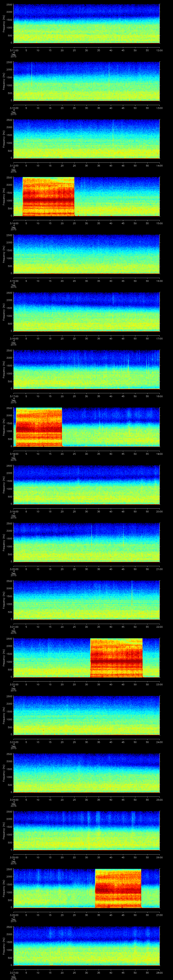Click the 45-second tick on the 3:20:00 axis
173x980 pixels.
click(x=123, y=569)
